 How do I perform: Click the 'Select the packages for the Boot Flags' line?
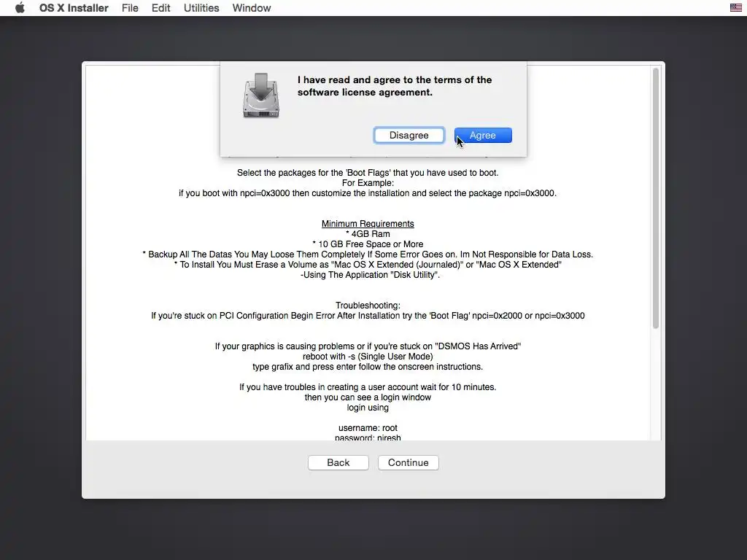coord(368,173)
